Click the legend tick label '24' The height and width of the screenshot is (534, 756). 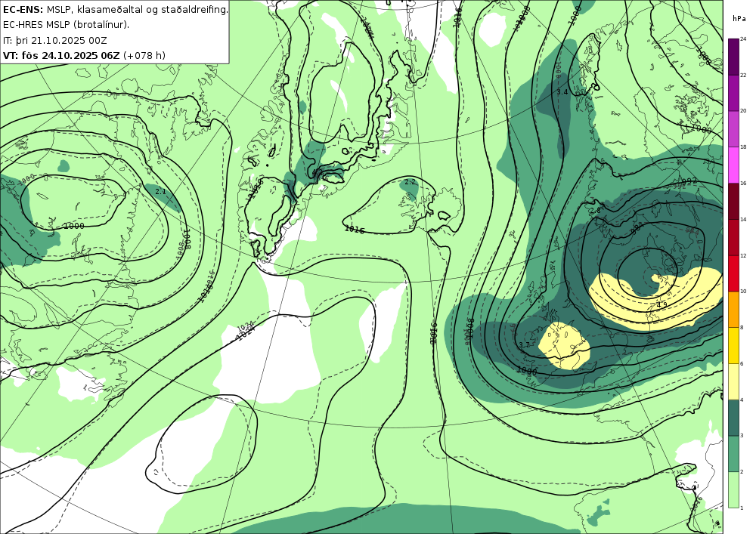pos(743,39)
